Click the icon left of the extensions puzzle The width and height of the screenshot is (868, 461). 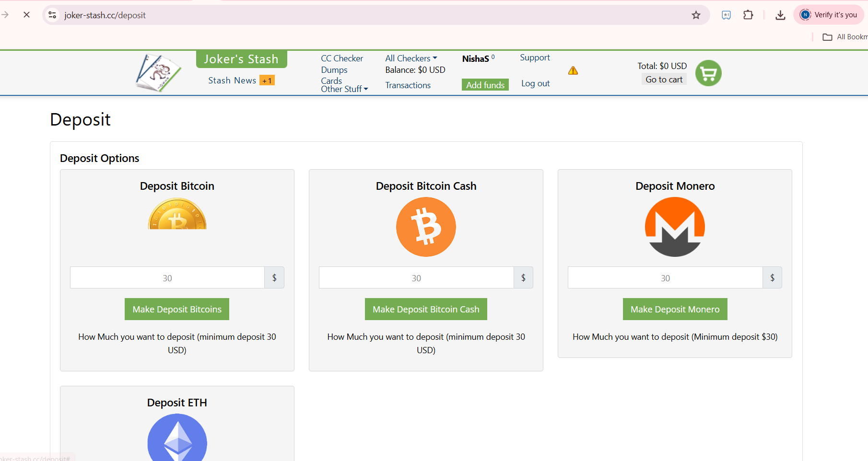[726, 15]
